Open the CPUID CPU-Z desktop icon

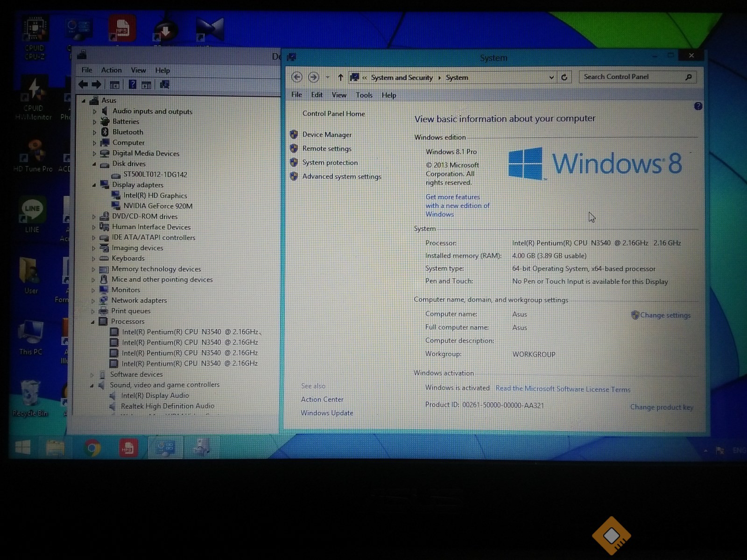[x=35, y=38]
